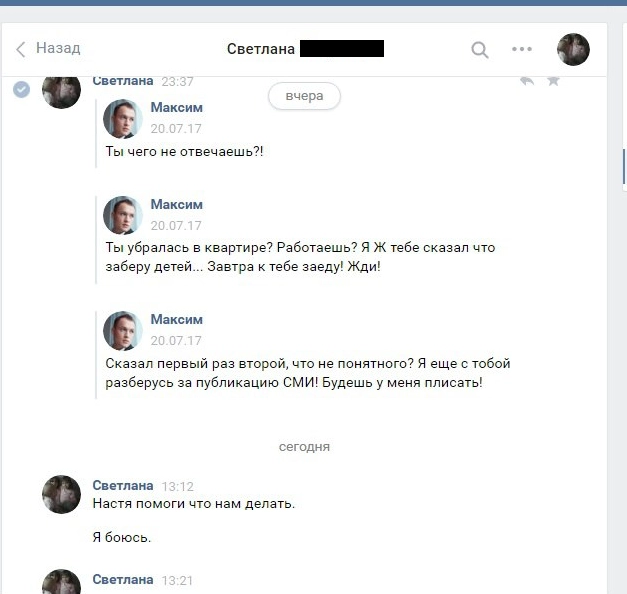
Task: Toggle the selected message checkmark
Action: click(x=21, y=89)
